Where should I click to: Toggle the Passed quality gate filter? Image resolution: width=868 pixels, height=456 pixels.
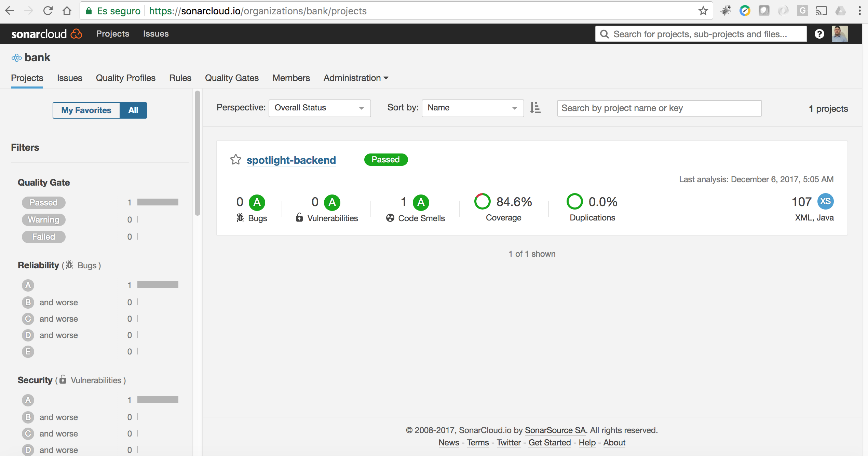click(44, 202)
